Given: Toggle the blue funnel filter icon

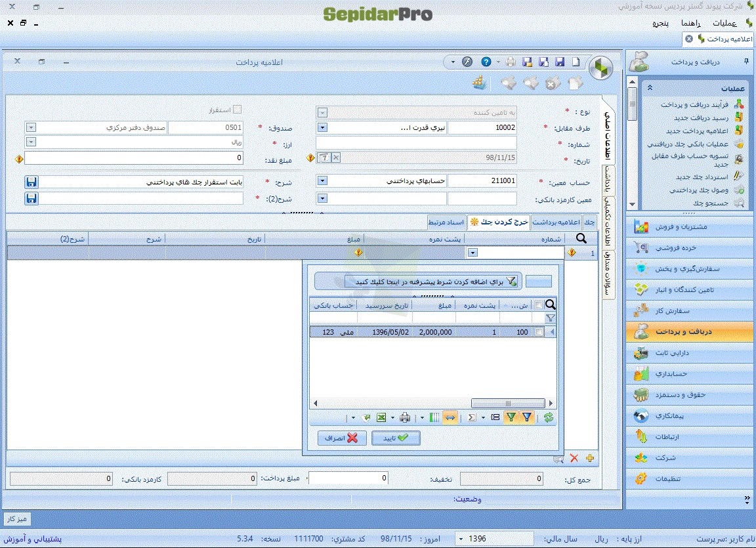Looking at the screenshot, I should pos(527,417).
